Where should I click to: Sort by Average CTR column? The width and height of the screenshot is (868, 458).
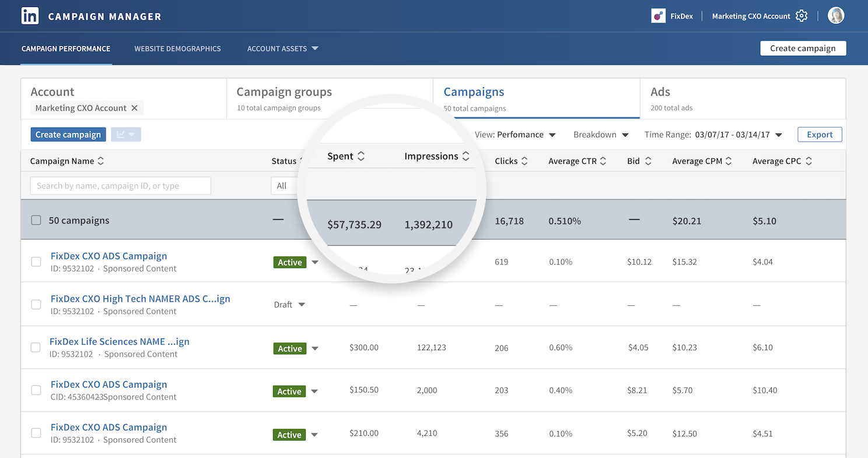tap(603, 161)
